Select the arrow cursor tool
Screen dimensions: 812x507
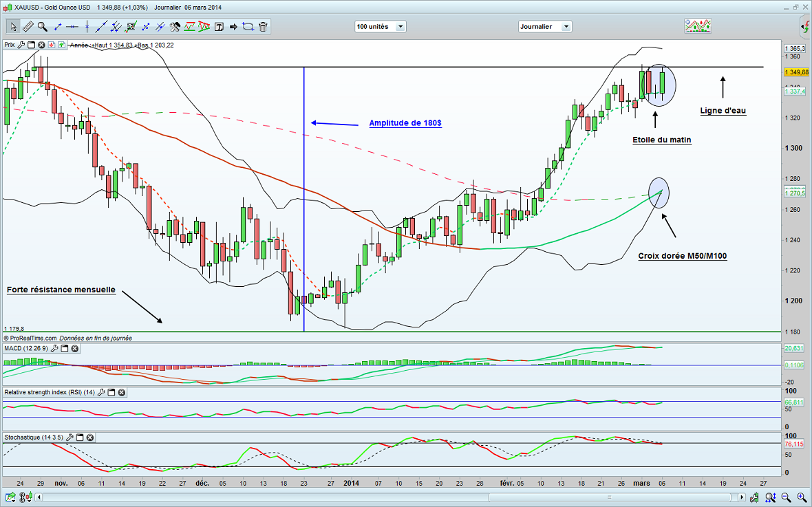point(13,27)
